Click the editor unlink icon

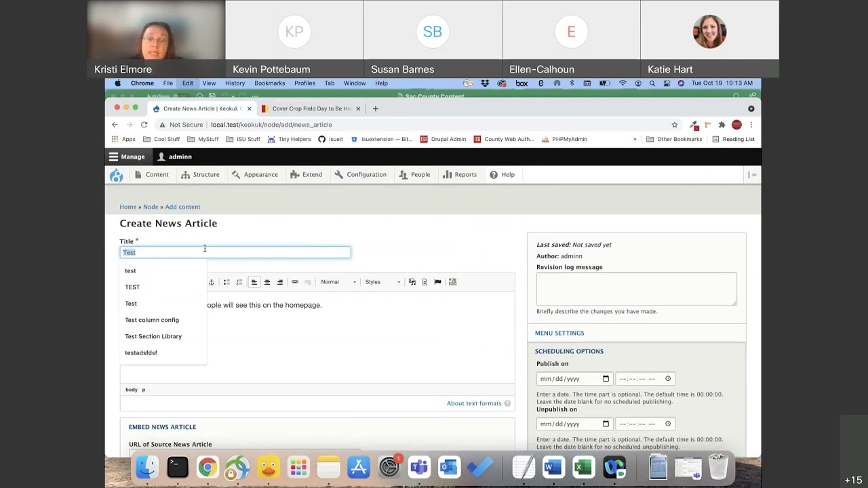coord(308,282)
